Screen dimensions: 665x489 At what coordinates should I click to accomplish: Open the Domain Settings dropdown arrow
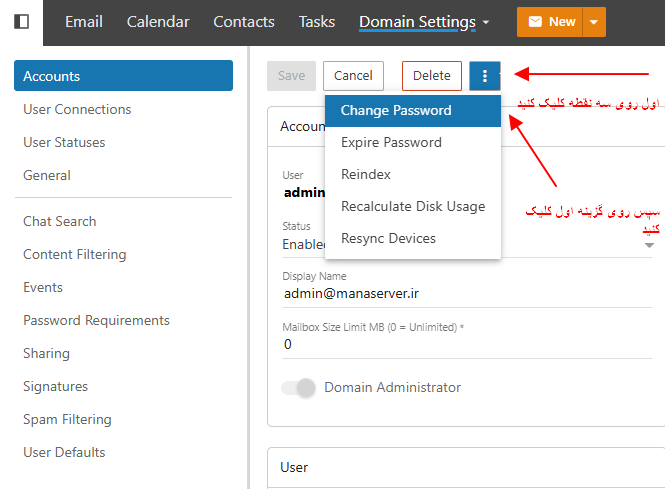[486, 22]
